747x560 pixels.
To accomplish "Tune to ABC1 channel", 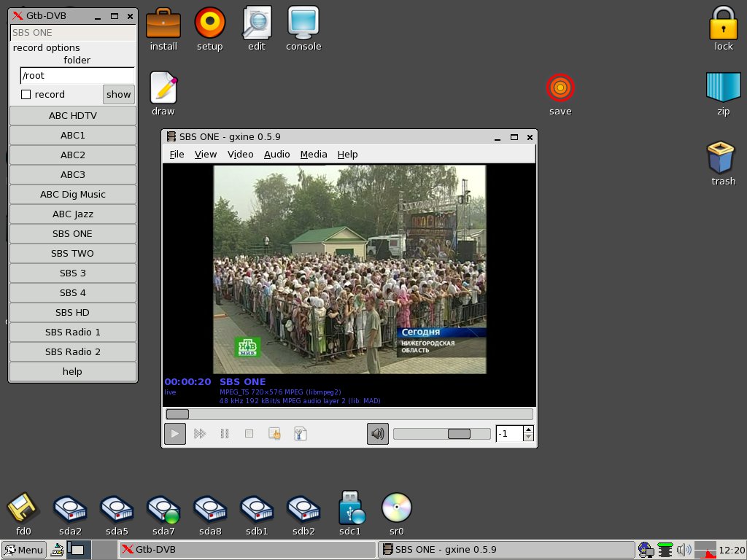I will coord(73,135).
